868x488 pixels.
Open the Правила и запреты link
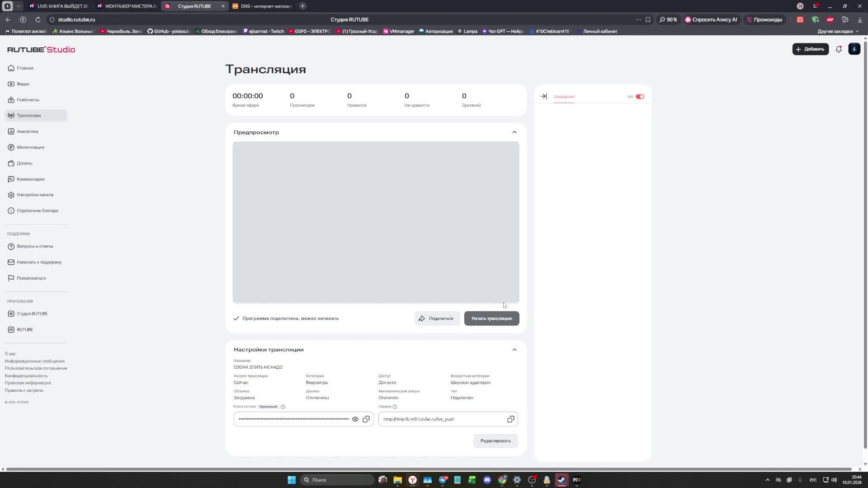pyautogui.click(x=24, y=390)
